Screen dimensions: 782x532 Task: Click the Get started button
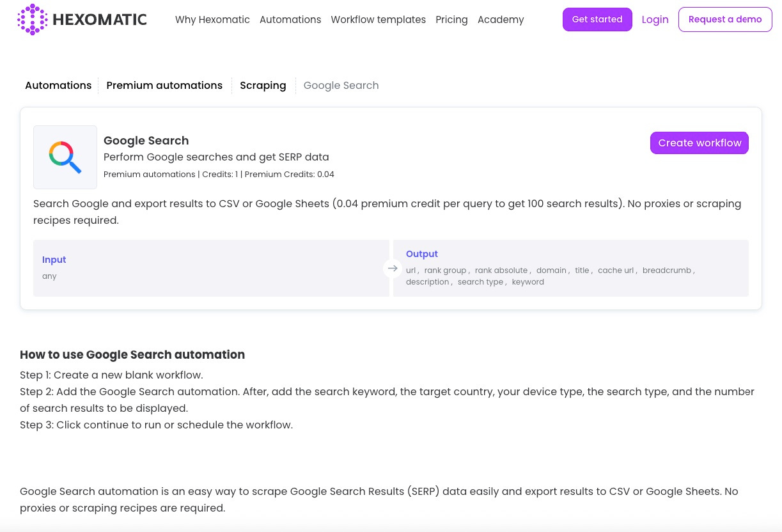597,19
